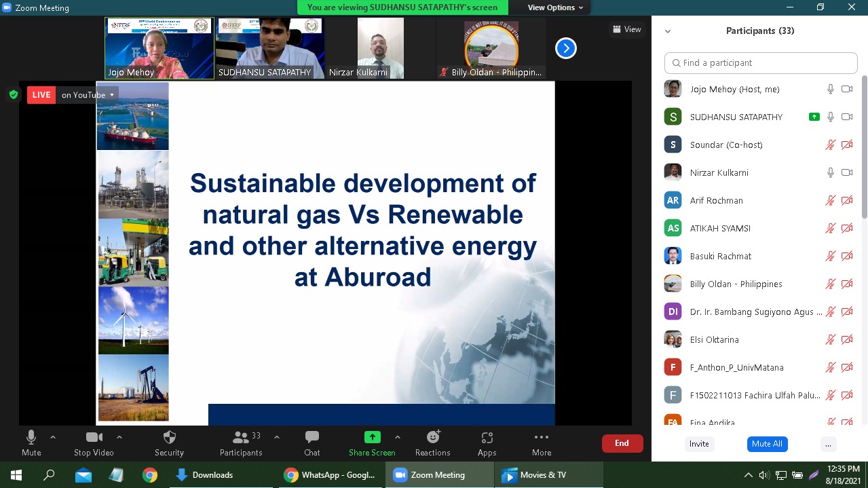Start Share Screen from the toolbar
Screen dimensions: 868x488
[372, 443]
